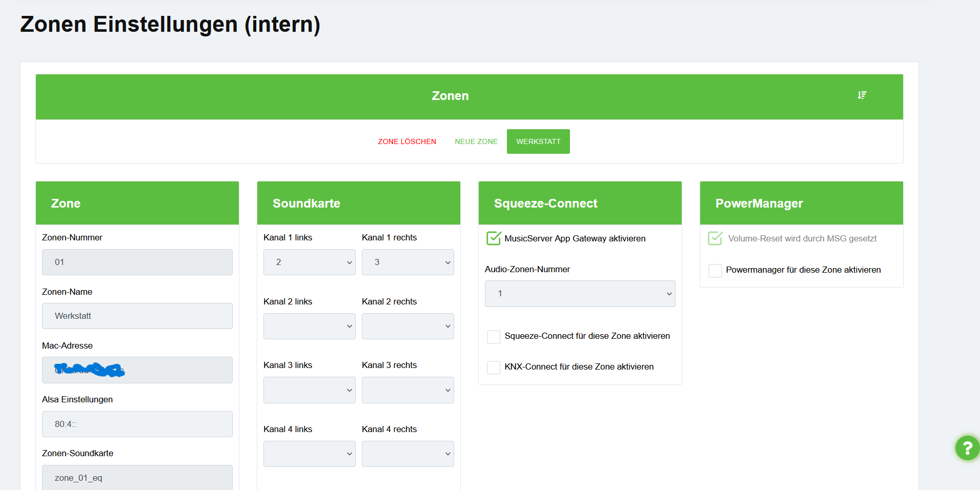Click the sort icon in Zonen header

[862, 95]
